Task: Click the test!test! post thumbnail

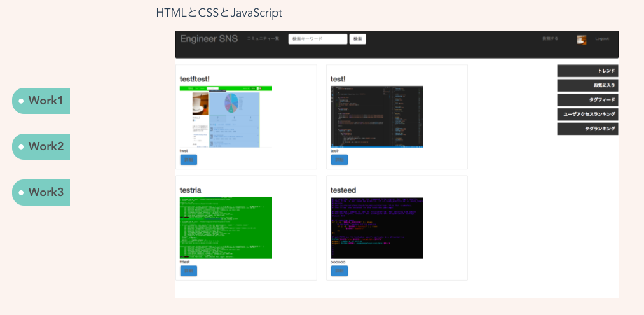Action: [226, 117]
